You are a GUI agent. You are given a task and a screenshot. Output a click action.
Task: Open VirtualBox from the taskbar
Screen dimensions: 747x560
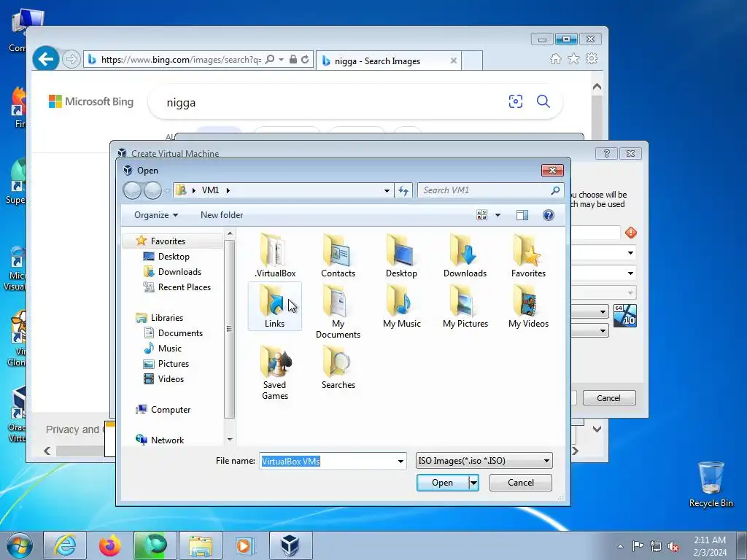[290, 545]
